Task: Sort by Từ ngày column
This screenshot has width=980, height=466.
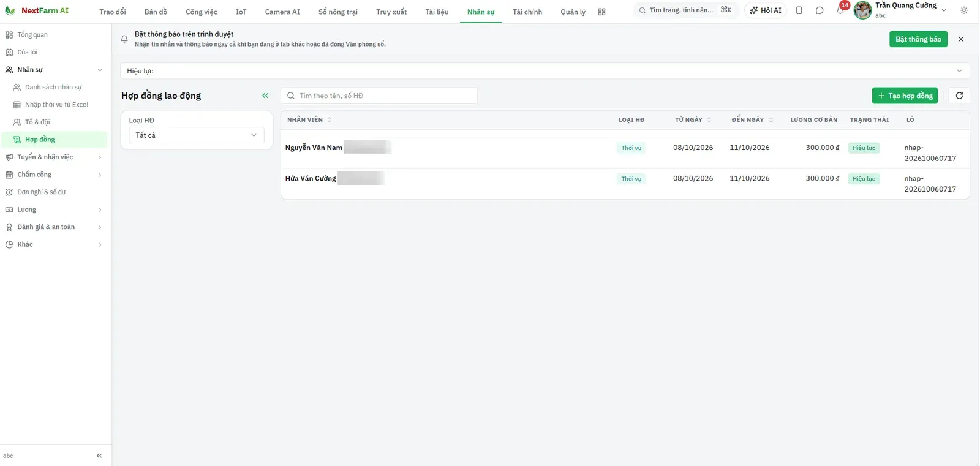Action: [x=693, y=120]
